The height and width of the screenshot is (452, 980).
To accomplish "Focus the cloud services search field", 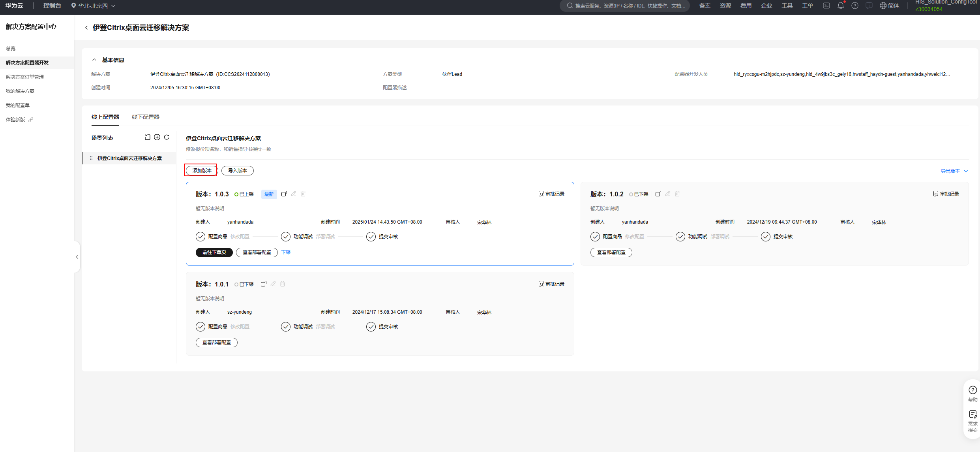I will pos(624,6).
